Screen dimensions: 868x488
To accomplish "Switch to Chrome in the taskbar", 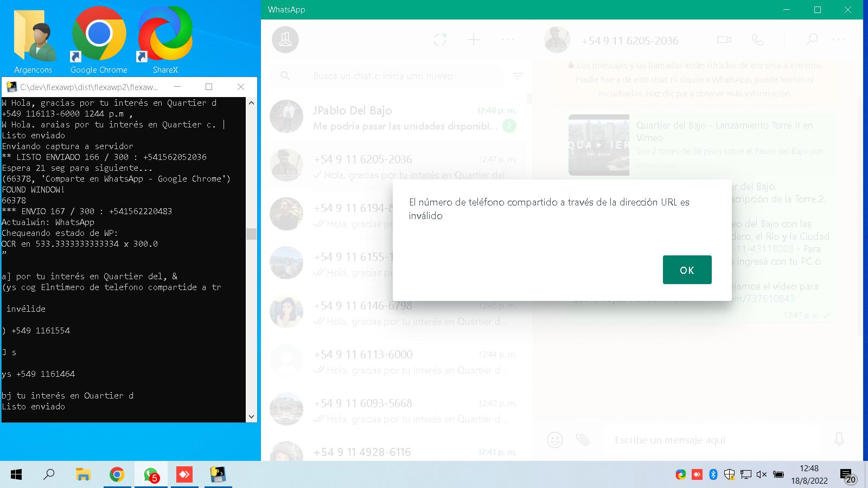I will tap(116, 475).
